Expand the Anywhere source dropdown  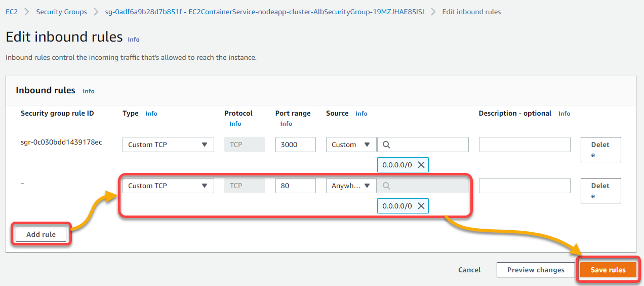point(351,186)
